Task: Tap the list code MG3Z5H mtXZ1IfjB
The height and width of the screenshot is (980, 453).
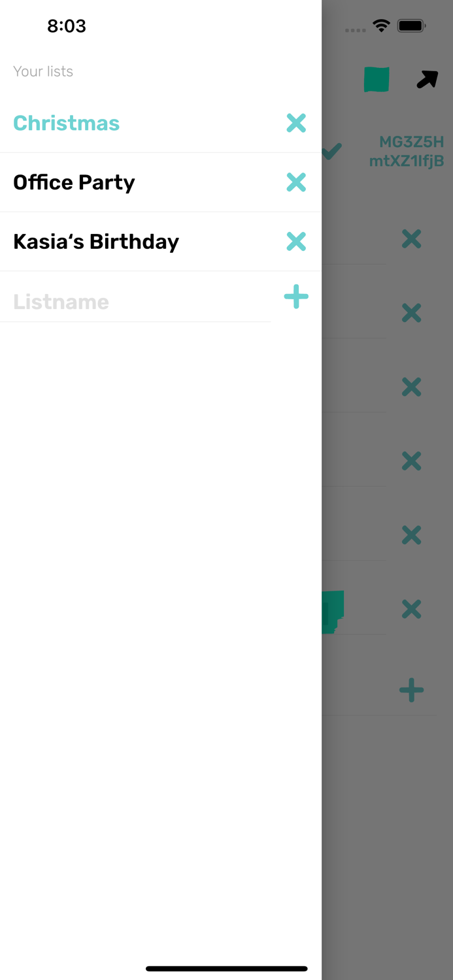Action: point(407,152)
